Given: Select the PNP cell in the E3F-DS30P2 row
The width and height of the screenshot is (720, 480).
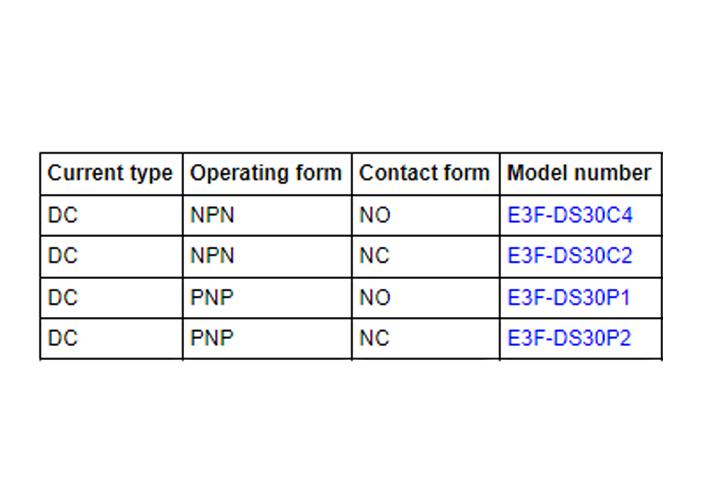Looking at the screenshot, I should click(212, 338).
